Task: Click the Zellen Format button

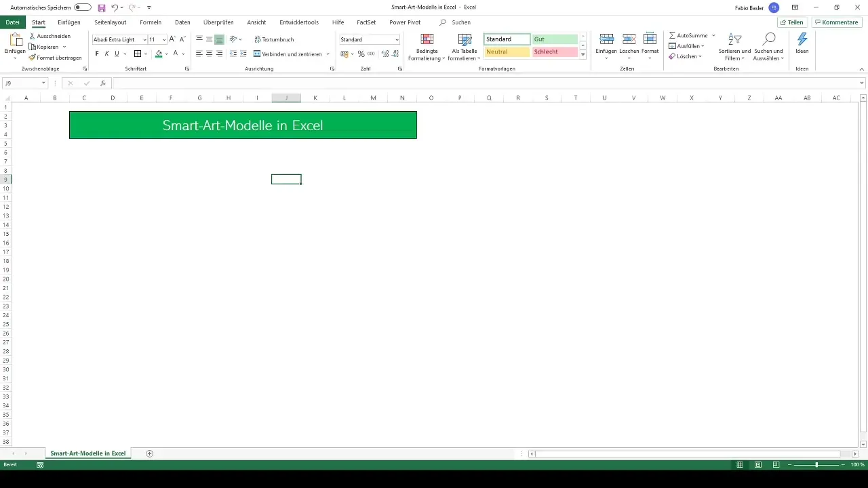Action: point(650,45)
